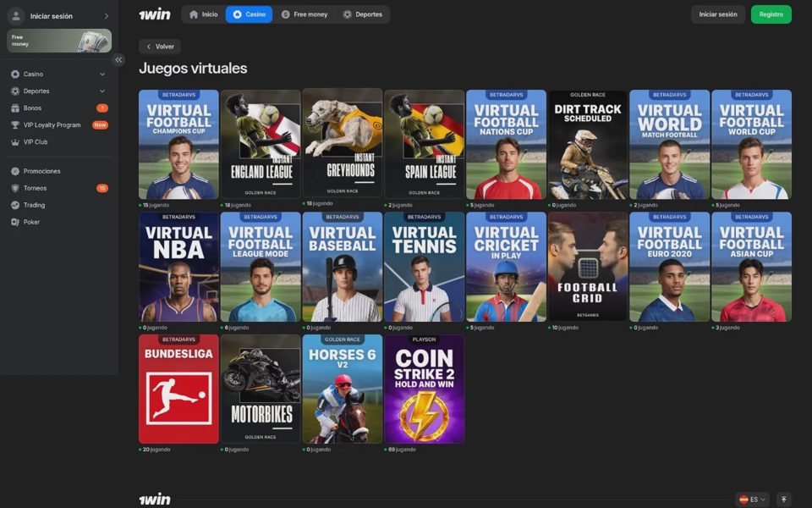Click the Deportes ball icon in sidebar
This screenshot has height=508, width=812.
(x=15, y=91)
